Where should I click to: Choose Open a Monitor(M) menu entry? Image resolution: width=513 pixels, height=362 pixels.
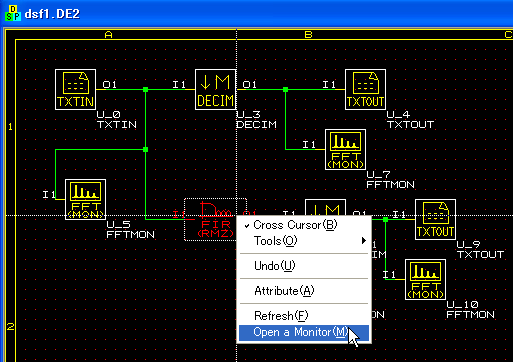tap(304, 332)
